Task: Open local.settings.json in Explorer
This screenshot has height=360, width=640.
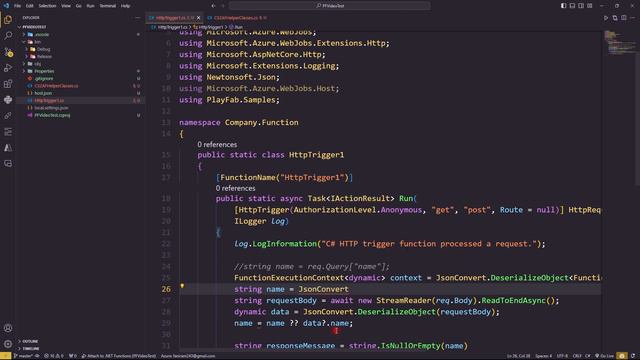Action: tap(51, 108)
